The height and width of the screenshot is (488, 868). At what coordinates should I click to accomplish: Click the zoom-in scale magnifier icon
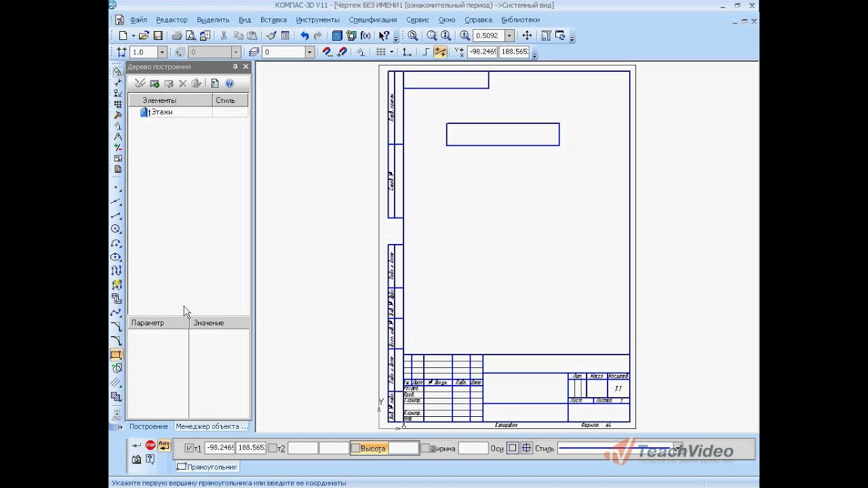point(465,36)
